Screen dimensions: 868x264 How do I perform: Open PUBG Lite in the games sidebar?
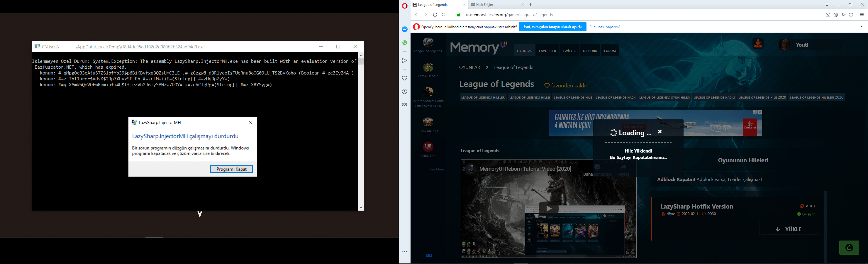tap(428, 150)
